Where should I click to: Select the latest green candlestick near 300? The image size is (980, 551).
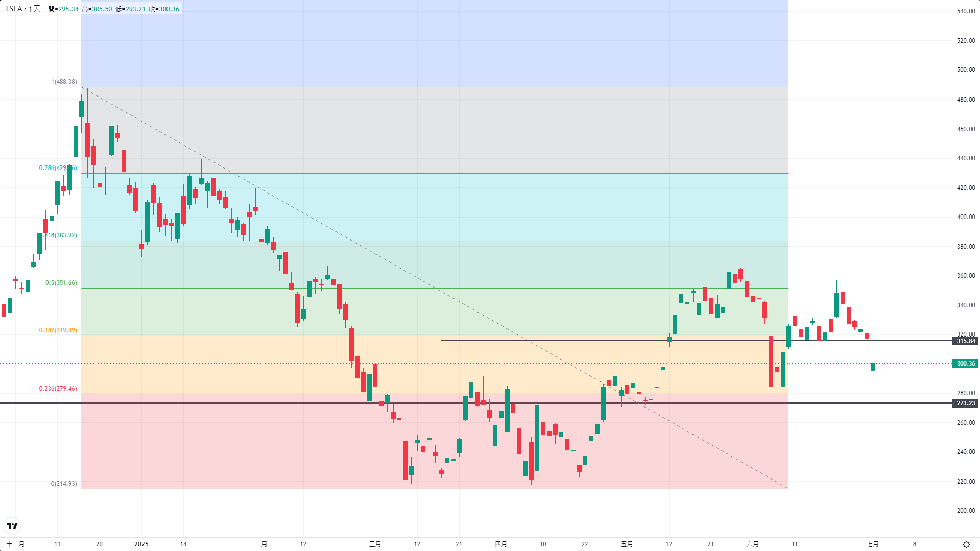[x=873, y=367]
